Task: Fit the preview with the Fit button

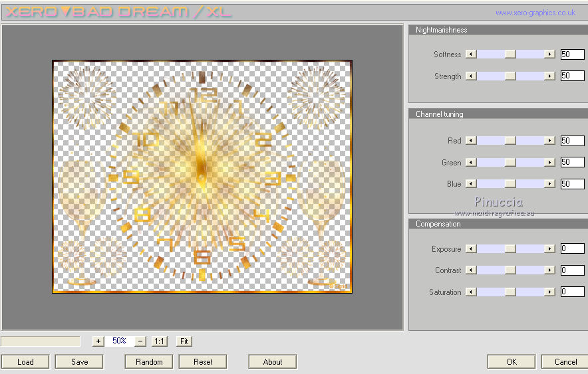Action: tap(184, 341)
